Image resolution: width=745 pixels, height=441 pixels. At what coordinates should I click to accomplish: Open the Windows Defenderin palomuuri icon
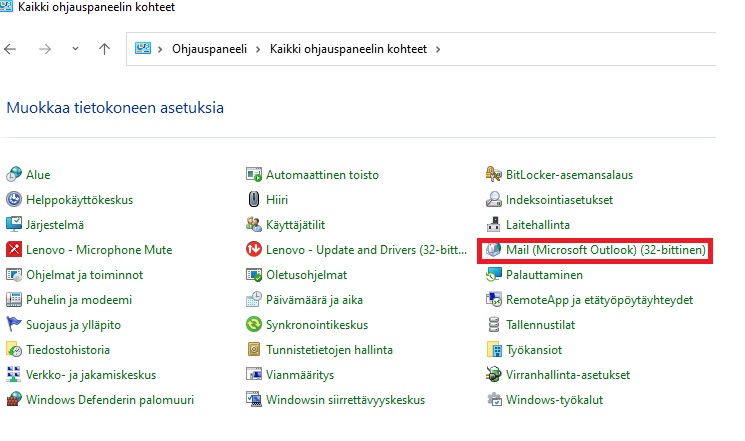click(x=14, y=400)
